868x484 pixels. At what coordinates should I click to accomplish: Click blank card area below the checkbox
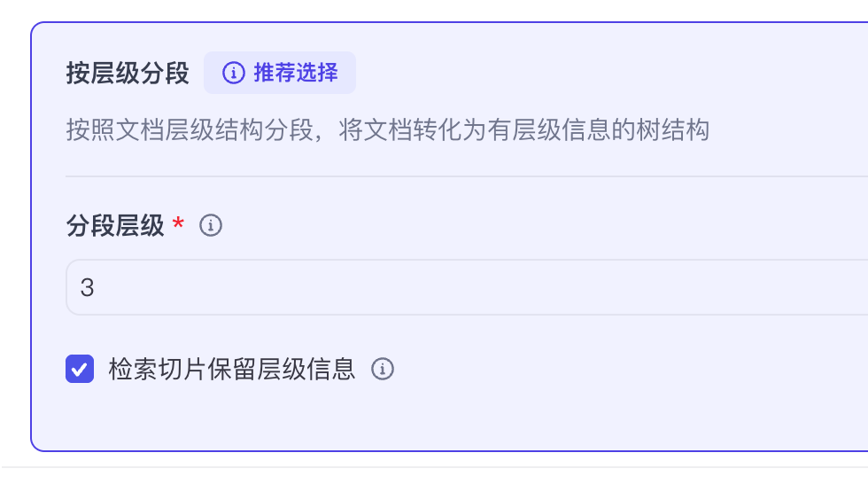[x=443, y=417]
